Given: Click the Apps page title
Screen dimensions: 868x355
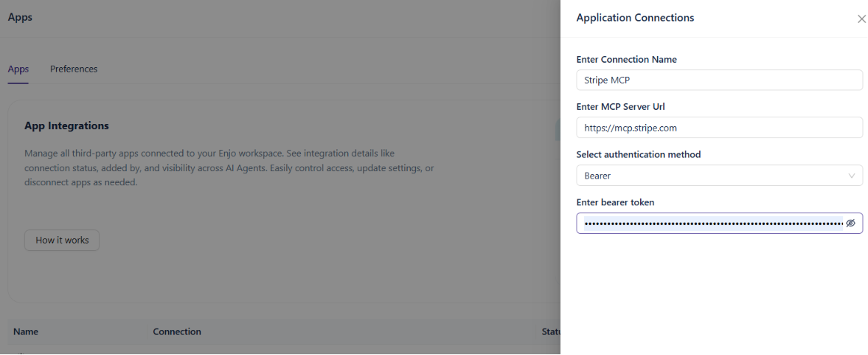Looking at the screenshot, I should (20, 17).
